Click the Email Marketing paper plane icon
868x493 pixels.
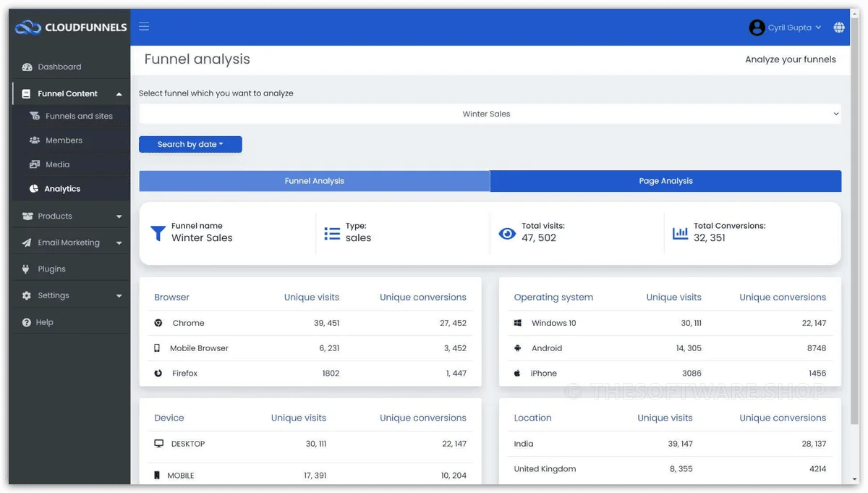27,243
